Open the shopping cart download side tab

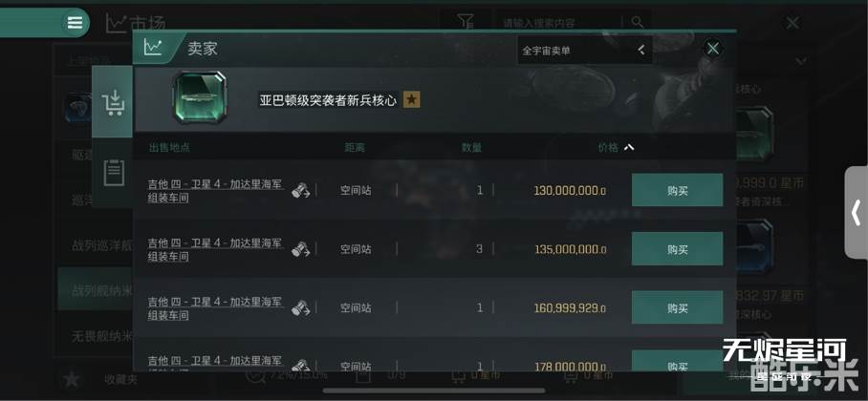coord(113,102)
